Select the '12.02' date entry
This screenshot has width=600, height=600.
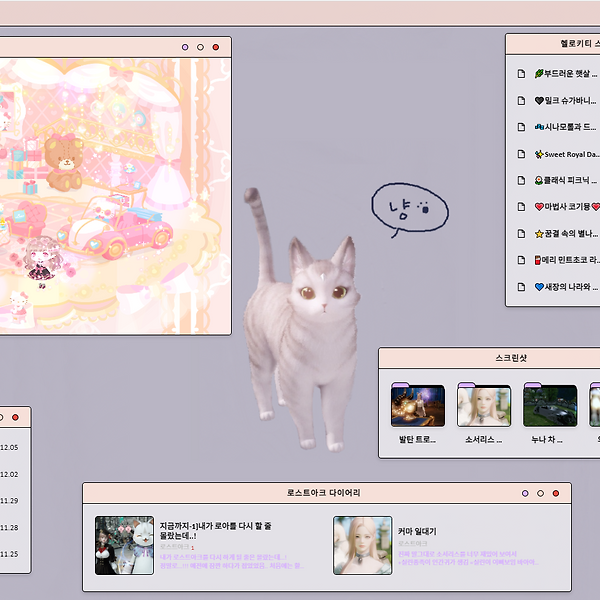[x=9, y=474]
